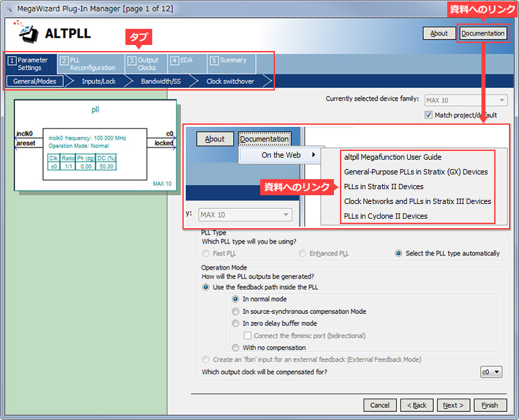Go to the Output Clocks tab
519x420 pixels.
(146, 64)
